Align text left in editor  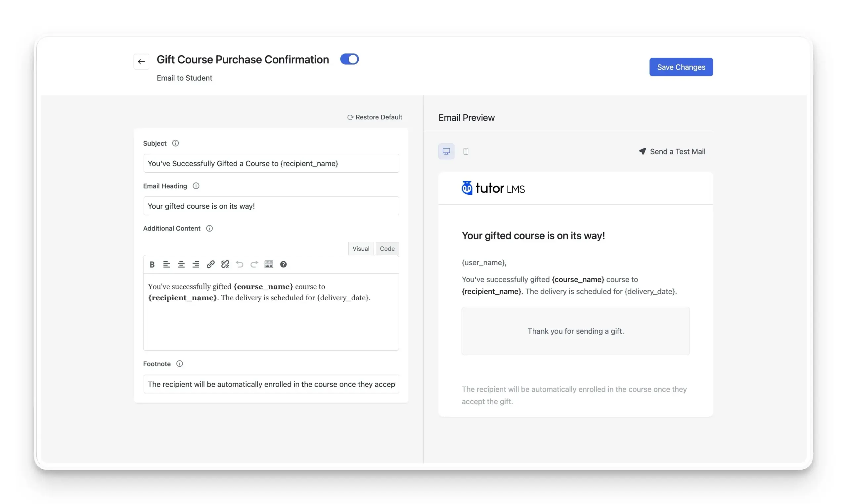point(166,264)
